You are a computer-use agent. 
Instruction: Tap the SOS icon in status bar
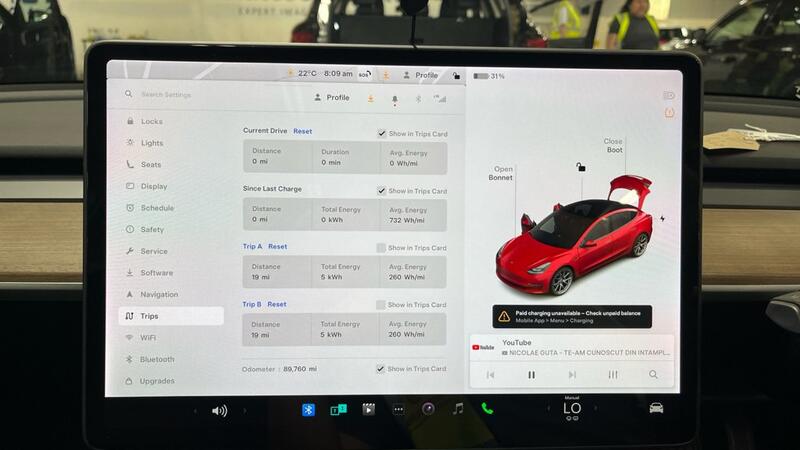[364, 74]
